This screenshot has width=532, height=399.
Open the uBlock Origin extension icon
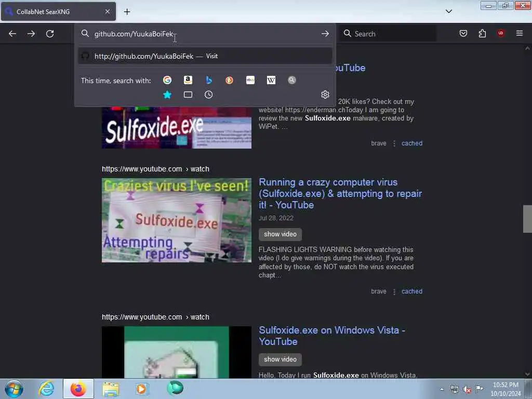click(x=501, y=33)
